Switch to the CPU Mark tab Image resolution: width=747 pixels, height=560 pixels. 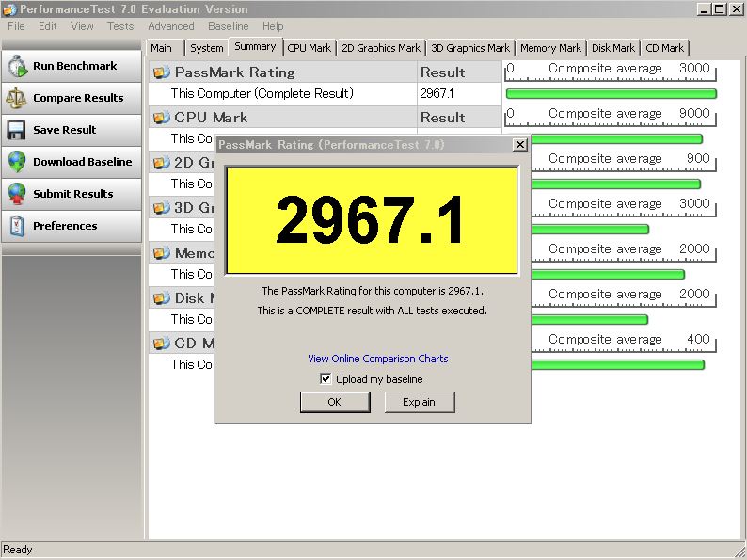click(x=310, y=48)
